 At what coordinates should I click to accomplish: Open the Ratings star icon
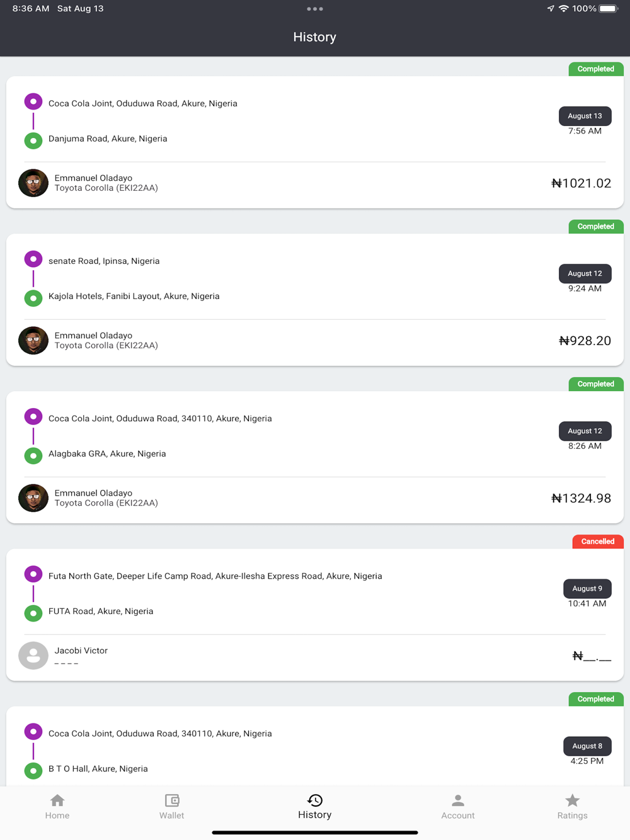tap(572, 800)
